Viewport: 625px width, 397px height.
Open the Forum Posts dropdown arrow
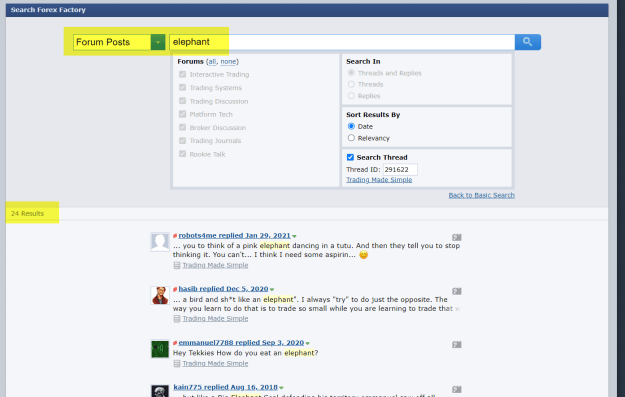158,42
